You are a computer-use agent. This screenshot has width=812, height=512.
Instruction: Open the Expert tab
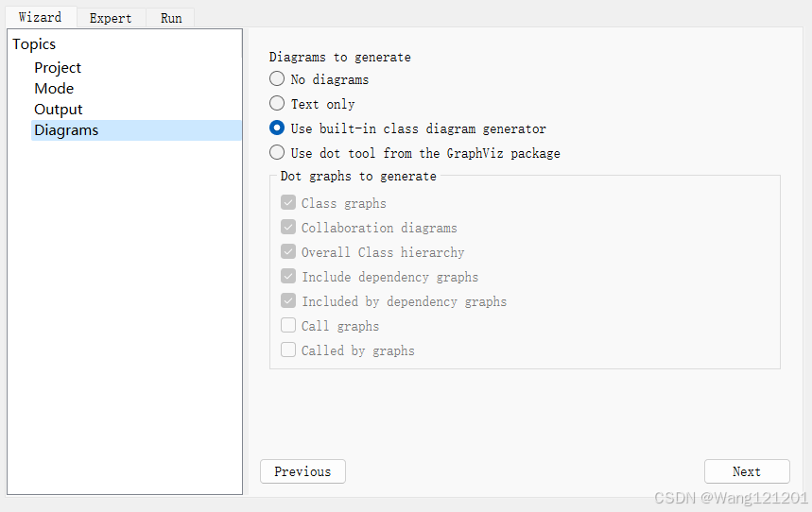(x=111, y=18)
